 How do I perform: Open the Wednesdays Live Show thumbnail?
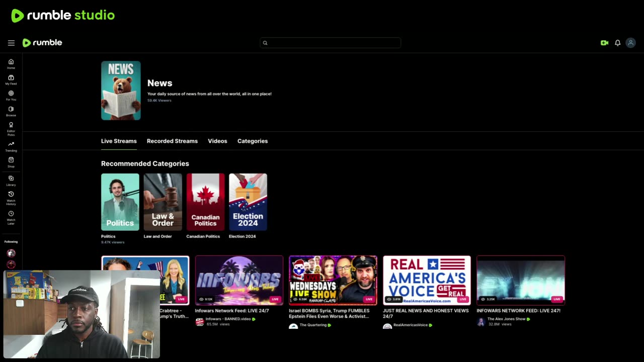[x=333, y=280]
